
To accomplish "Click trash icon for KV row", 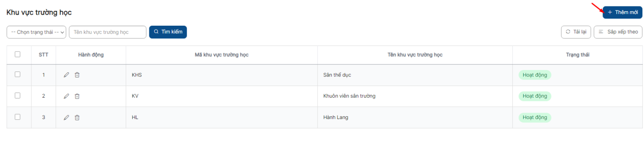I will click(77, 96).
